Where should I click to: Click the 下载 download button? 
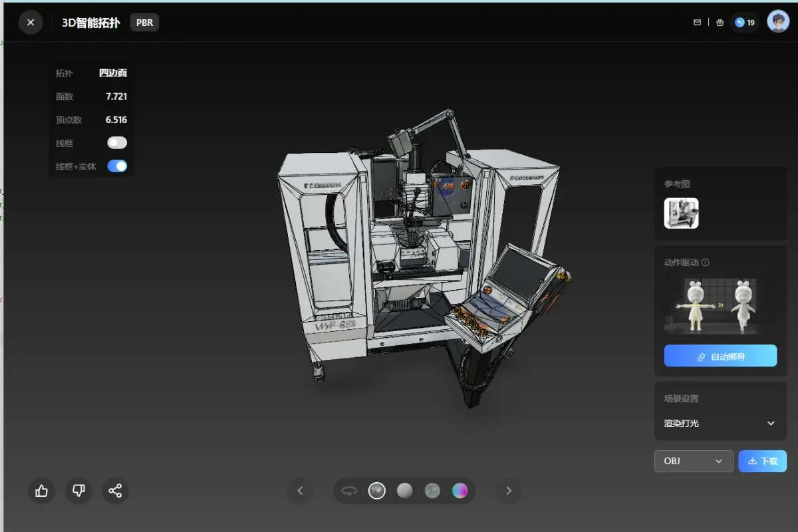point(763,461)
